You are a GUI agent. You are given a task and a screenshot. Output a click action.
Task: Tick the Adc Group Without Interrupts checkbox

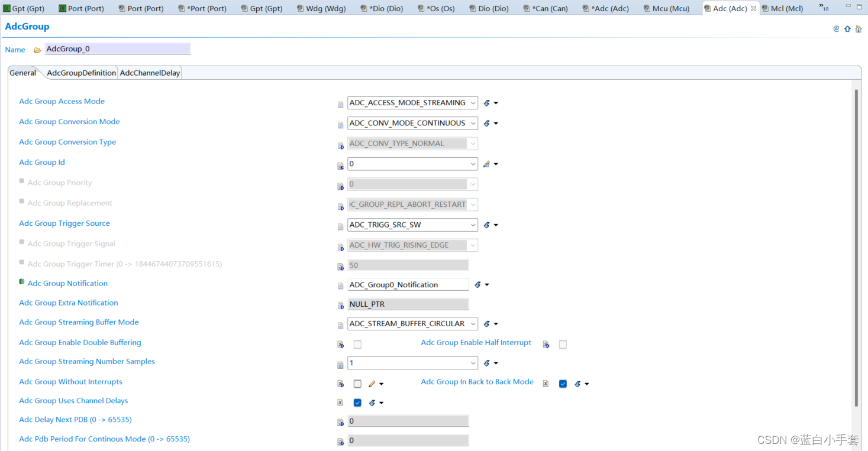click(357, 384)
